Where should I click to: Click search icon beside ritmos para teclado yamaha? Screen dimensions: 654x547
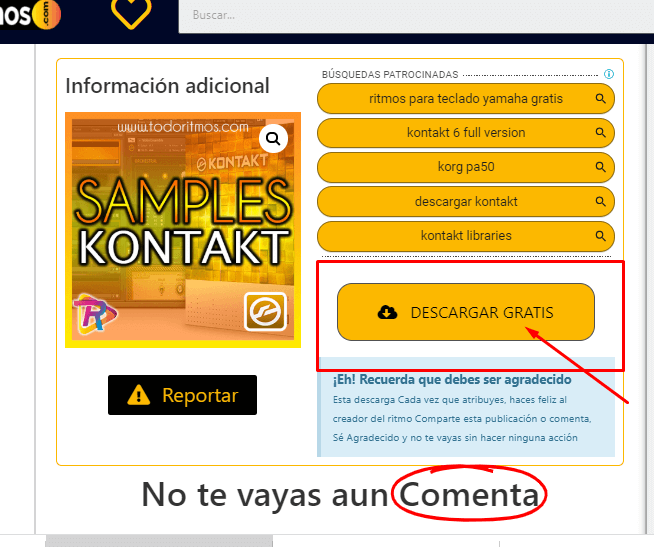tap(600, 98)
